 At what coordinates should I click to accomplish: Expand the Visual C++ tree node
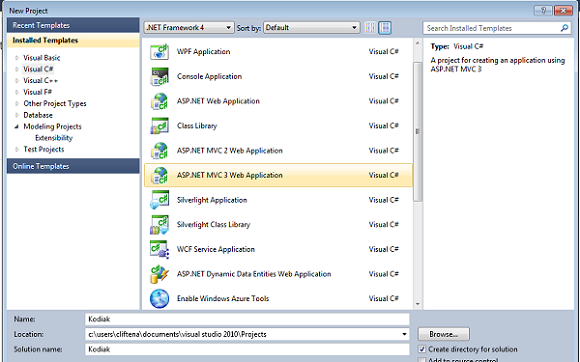[x=17, y=81]
